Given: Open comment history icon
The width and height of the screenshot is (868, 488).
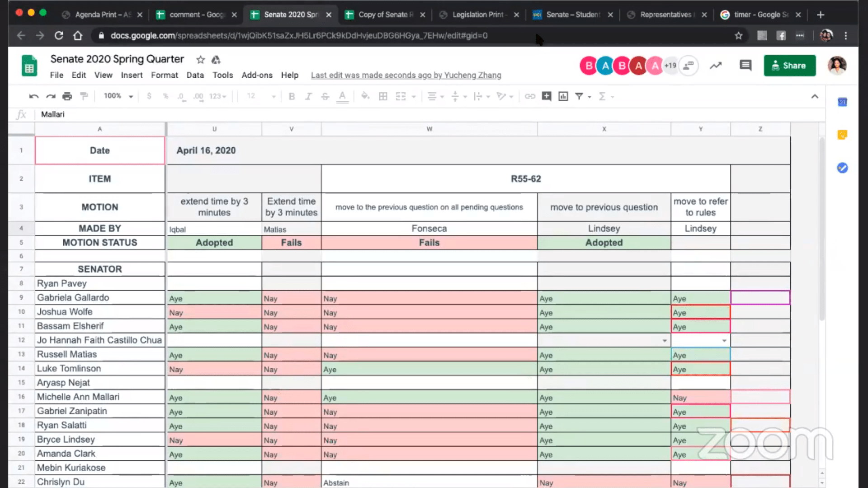Looking at the screenshot, I should [x=745, y=66].
